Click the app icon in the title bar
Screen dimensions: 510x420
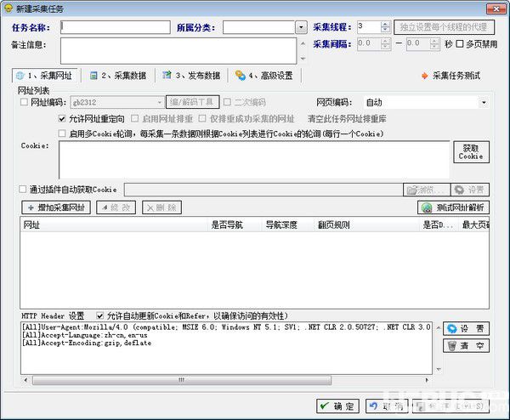pos(8,9)
